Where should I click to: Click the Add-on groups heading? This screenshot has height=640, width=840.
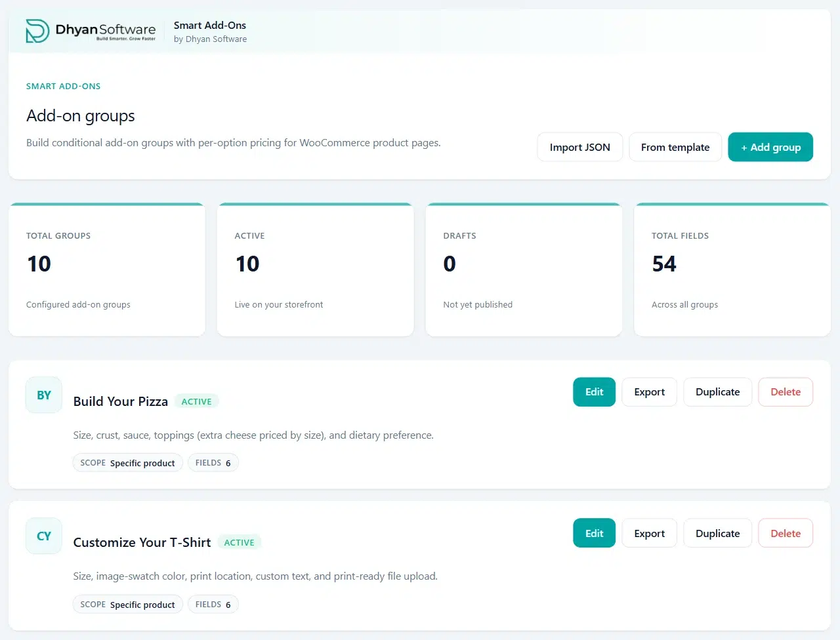pos(81,115)
